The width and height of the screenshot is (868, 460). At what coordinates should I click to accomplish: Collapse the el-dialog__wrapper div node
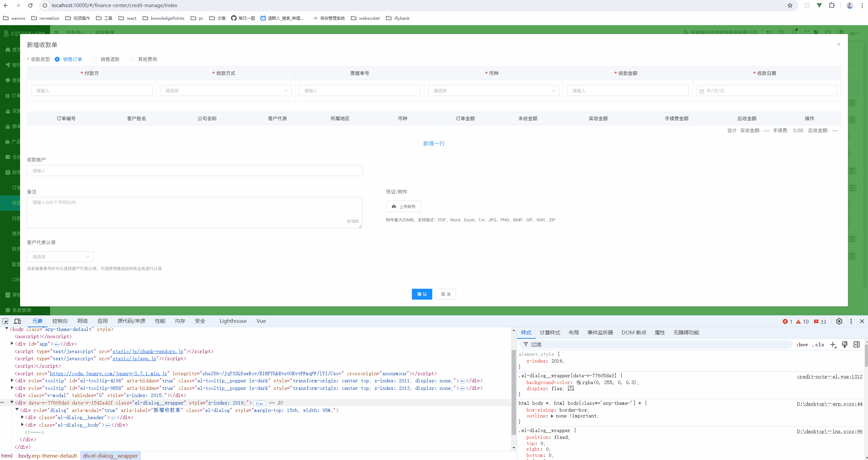pyautogui.click(x=12, y=402)
